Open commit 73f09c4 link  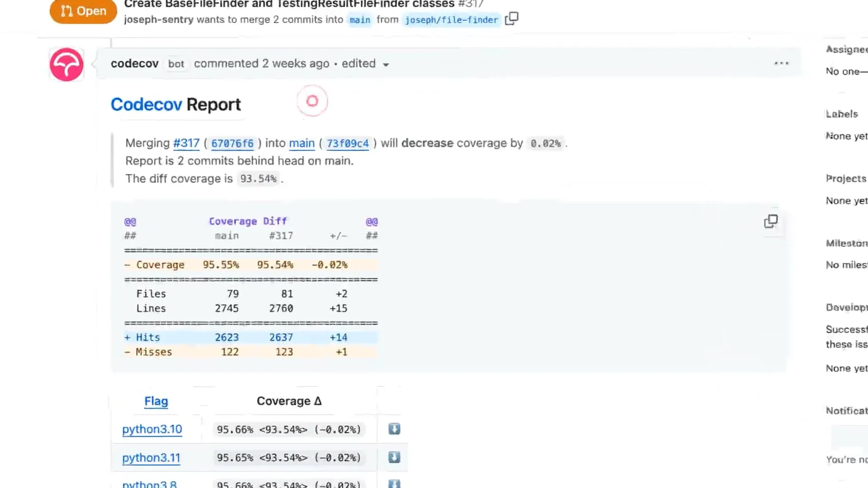348,144
